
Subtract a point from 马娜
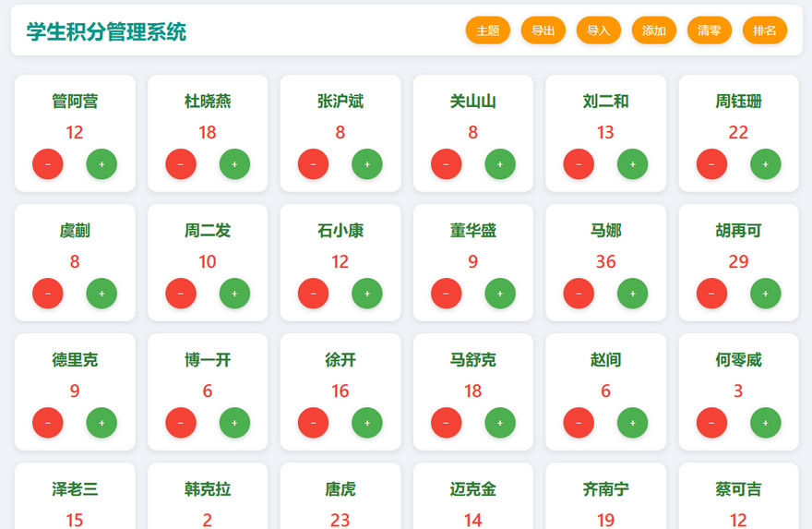tap(579, 294)
